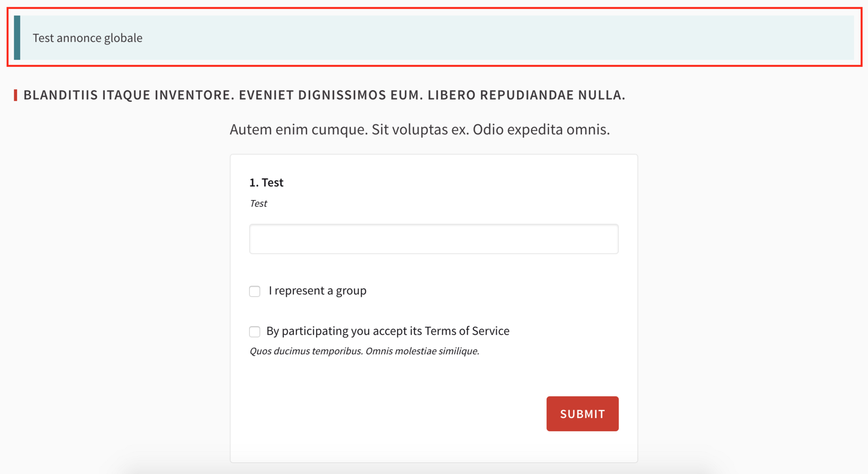Click "Omnis molestiae similique." in the italic note
This screenshot has height=474, width=868.
tap(422, 351)
